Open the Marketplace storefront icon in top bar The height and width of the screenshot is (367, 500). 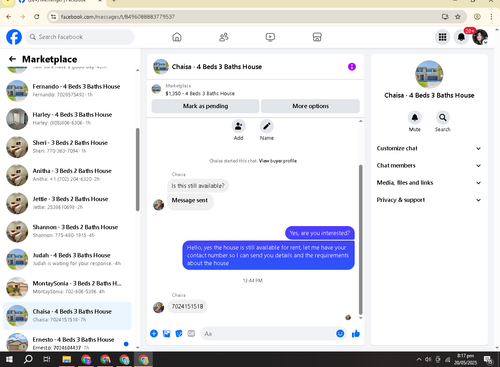pyautogui.click(x=317, y=37)
